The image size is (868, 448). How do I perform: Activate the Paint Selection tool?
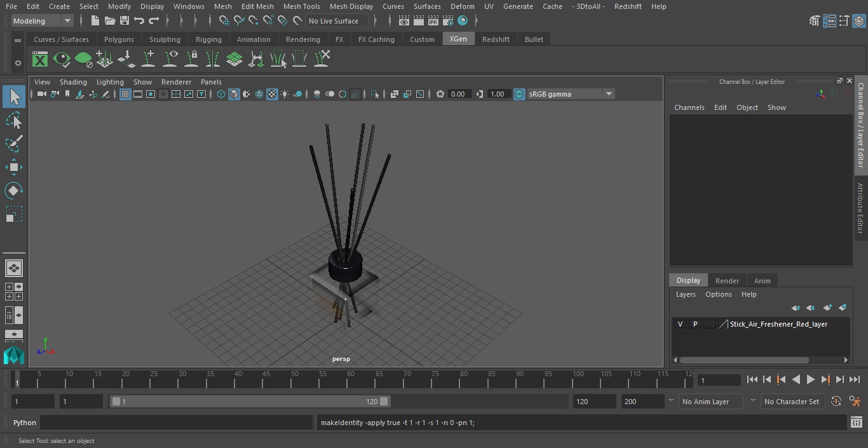click(13, 144)
